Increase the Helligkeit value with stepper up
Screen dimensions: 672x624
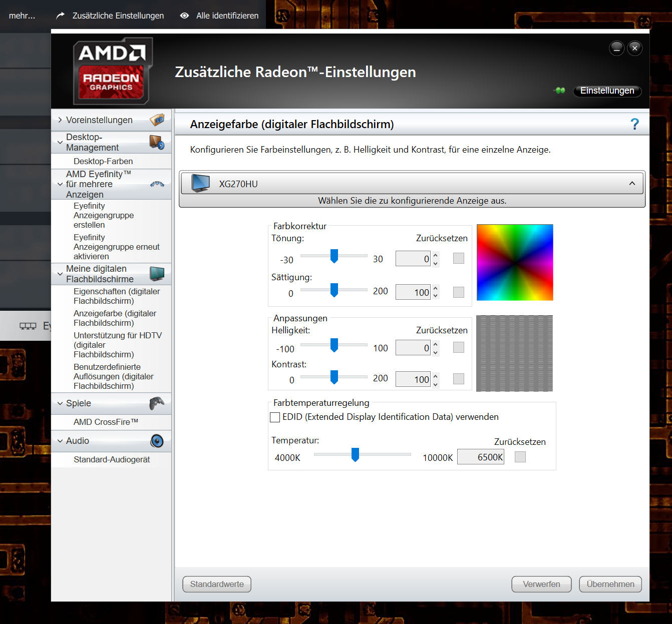pyautogui.click(x=435, y=344)
